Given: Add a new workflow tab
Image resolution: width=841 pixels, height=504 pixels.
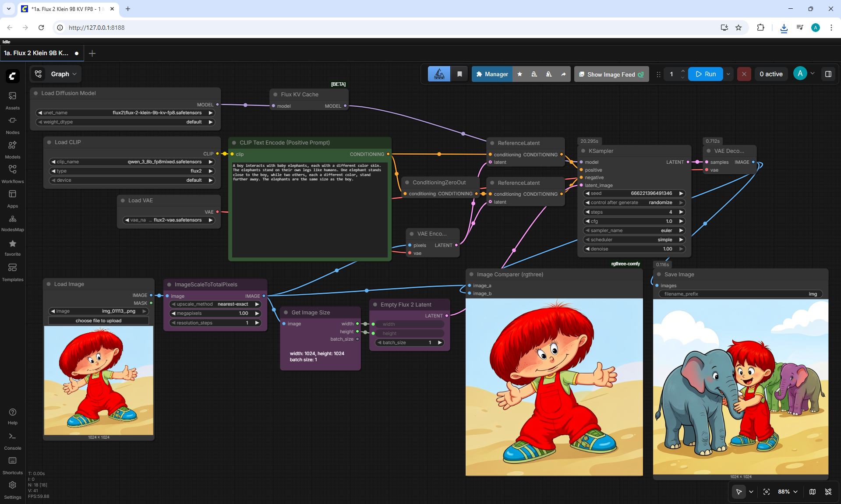Looking at the screenshot, I should [92, 53].
